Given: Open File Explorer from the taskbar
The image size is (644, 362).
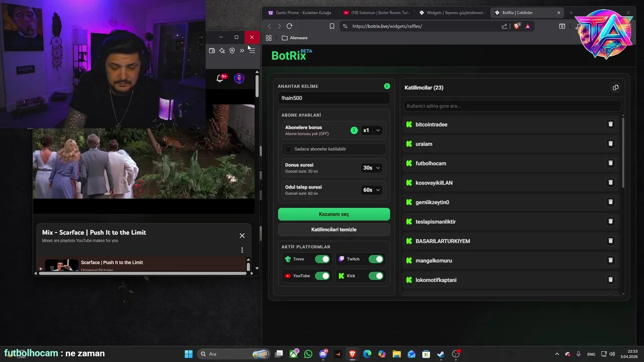Looking at the screenshot, I should coord(396,354).
